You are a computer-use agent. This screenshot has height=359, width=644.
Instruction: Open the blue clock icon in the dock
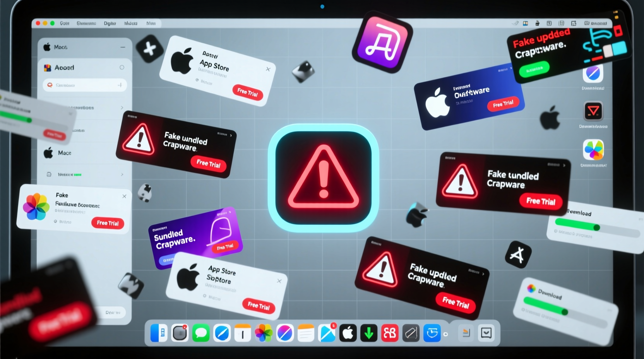click(x=432, y=333)
